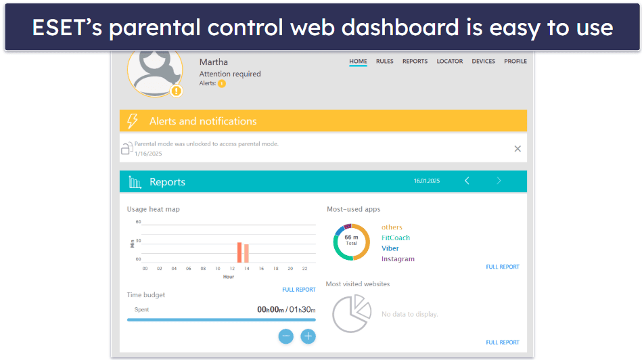Increase time budget with plus button
The height and width of the screenshot is (360, 644).
pyautogui.click(x=308, y=336)
